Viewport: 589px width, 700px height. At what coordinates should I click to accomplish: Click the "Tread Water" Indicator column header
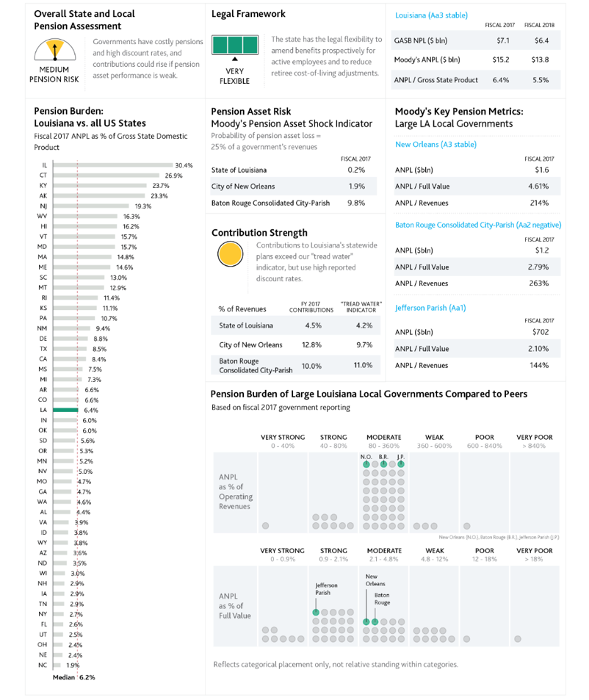[x=361, y=307]
